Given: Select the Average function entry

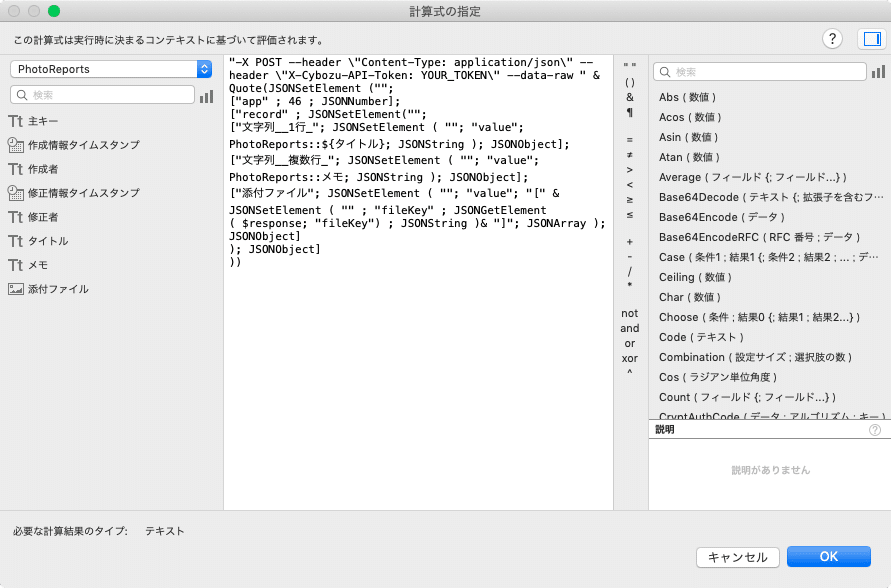Looking at the screenshot, I should point(752,177).
